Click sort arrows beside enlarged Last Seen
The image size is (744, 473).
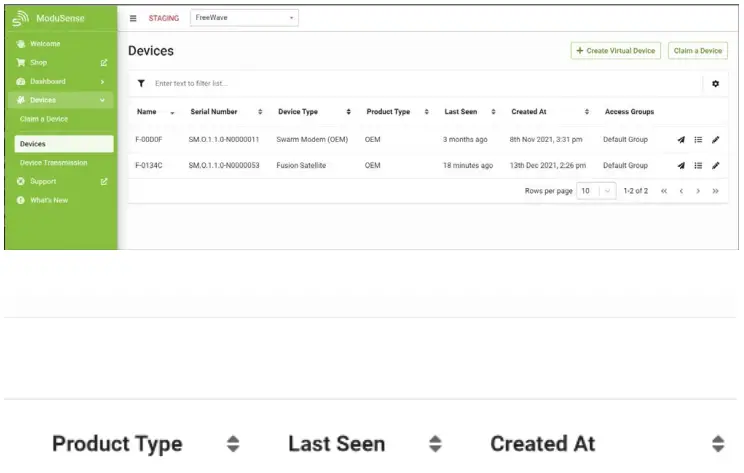(x=435, y=444)
